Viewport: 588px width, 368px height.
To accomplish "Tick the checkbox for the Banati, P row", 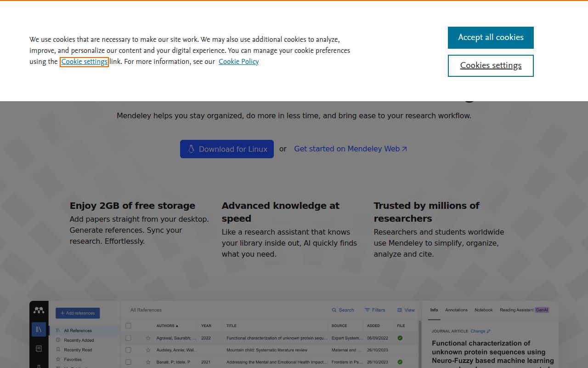I will tap(129, 362).
